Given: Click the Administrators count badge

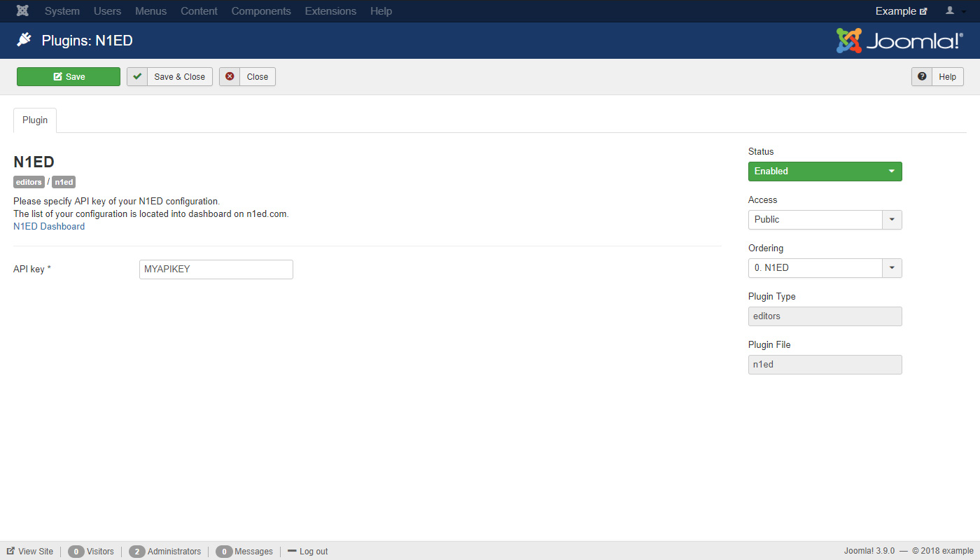Looking at the screenshot, I should (x=137, y=552).
